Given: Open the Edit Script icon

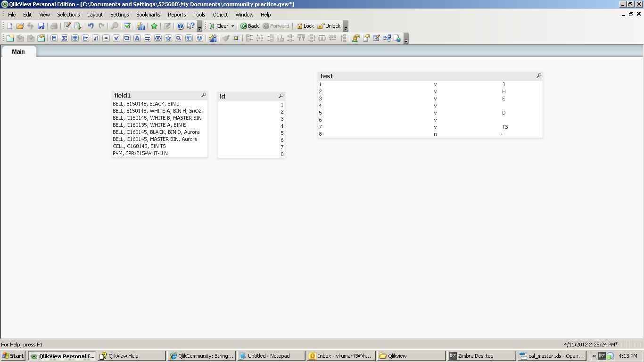Looking at the screenshot, I should click(67, 26).
